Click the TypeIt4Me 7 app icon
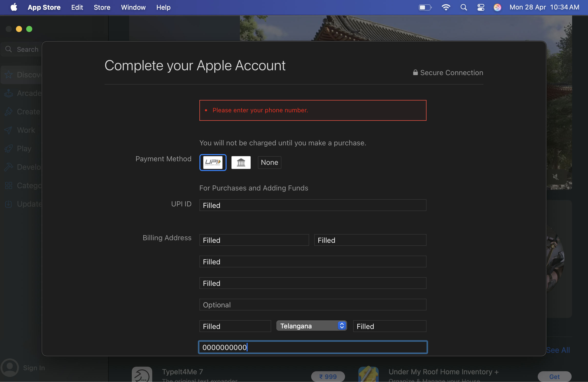588x382 pixels. click(142, 375)
